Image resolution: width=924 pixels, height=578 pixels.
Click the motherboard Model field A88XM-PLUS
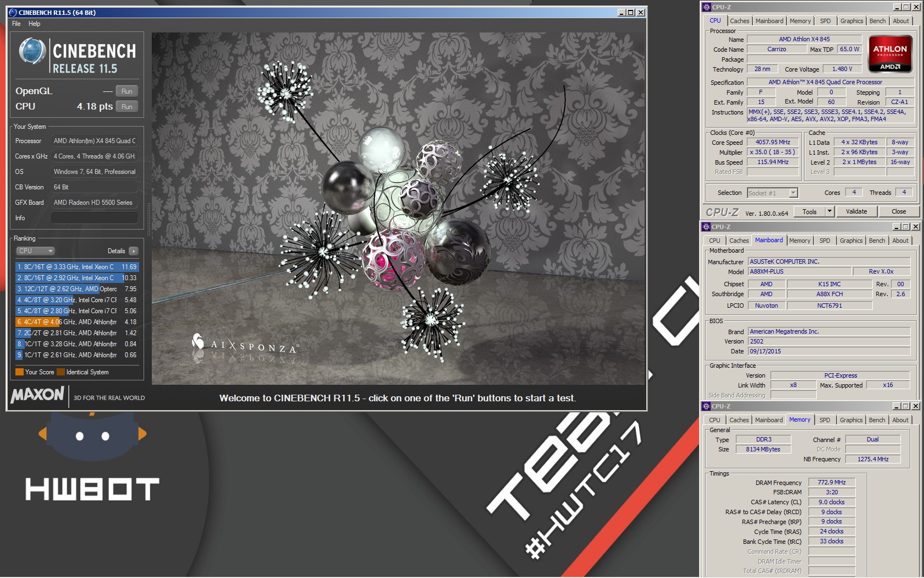pos(799,271)
